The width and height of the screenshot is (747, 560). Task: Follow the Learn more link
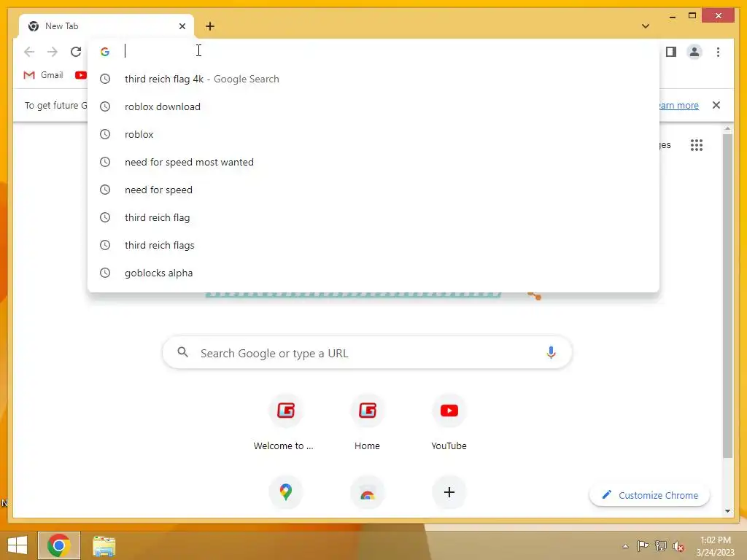pyautogui.click(x=679, y=105)
